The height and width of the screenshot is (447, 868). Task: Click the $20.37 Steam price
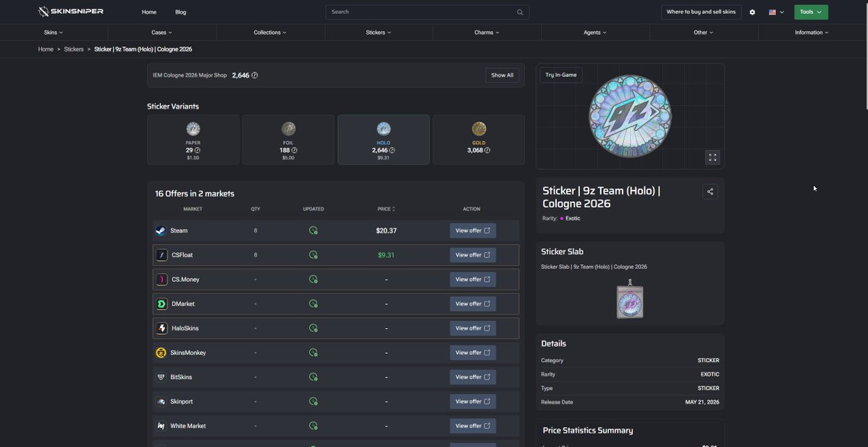[386, 230]
